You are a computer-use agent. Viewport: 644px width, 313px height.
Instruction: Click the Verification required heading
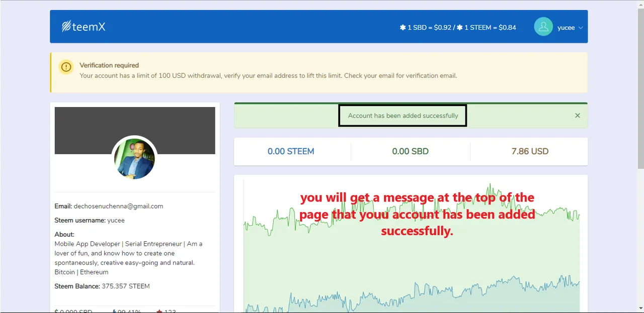[109, 65]
